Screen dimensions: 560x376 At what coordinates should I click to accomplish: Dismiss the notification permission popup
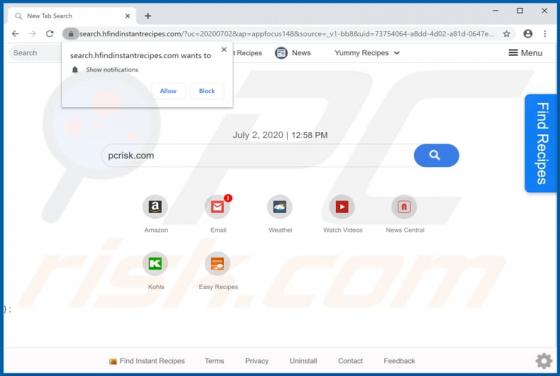[224, 50]
